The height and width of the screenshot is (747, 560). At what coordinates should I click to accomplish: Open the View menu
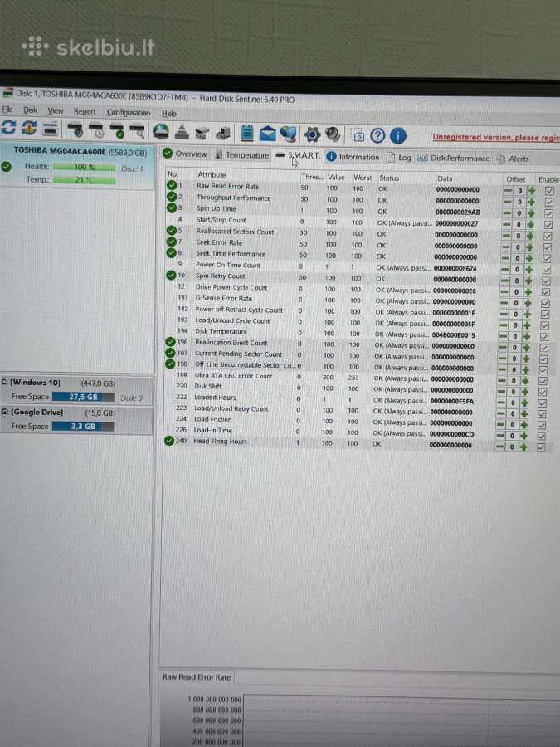click(x=56, y=110)
